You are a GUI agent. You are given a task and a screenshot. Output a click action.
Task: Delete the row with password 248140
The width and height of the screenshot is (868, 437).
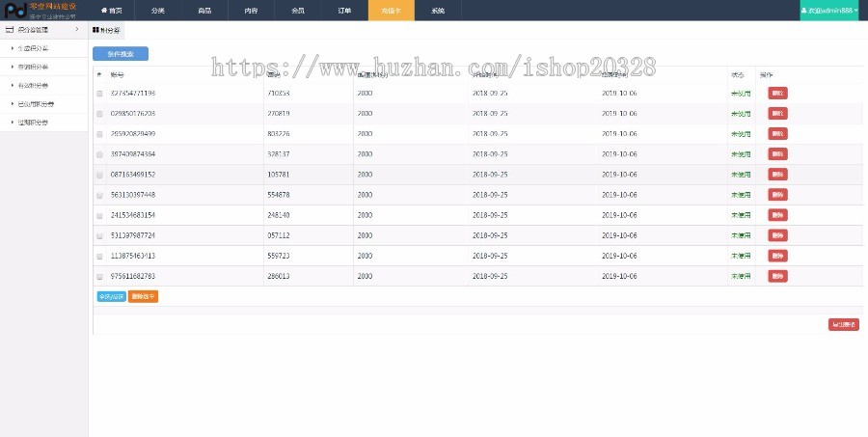(x=777, y=215)
